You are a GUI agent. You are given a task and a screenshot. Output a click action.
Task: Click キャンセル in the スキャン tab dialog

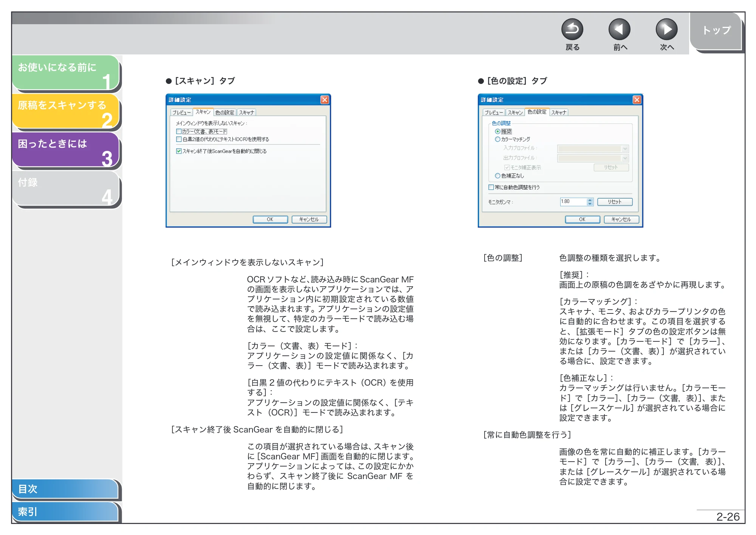(x=309, y=220)
